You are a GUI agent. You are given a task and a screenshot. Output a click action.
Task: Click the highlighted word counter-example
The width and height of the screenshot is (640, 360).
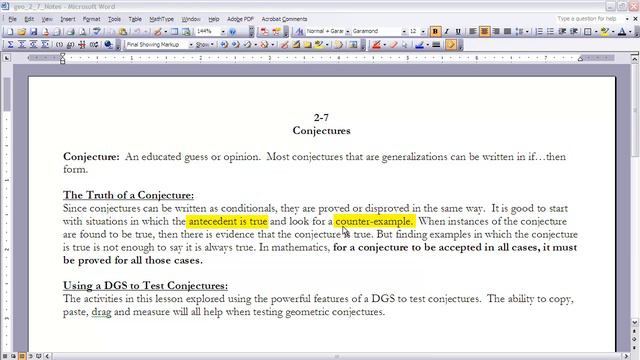pyautogui.click(x=373, y=222)
